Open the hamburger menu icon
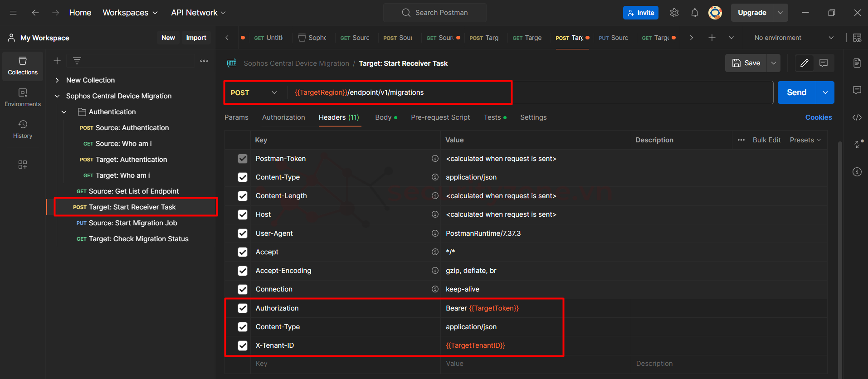 [13, 13]
